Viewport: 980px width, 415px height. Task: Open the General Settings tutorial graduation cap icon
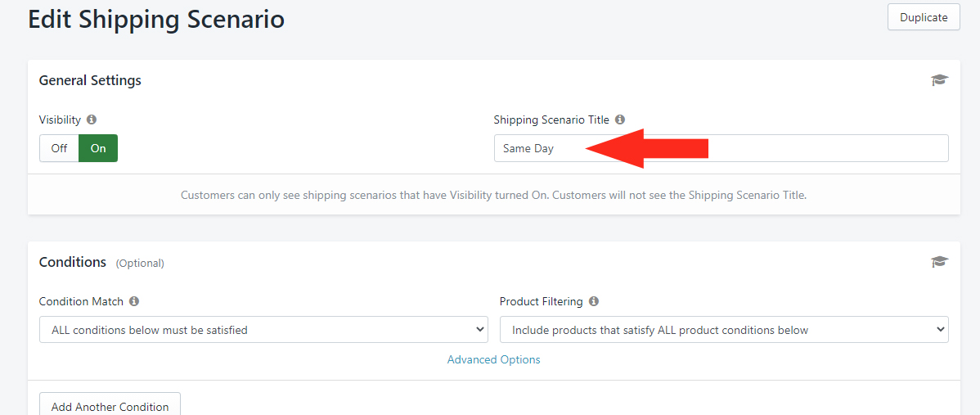(x=939, y=80)
